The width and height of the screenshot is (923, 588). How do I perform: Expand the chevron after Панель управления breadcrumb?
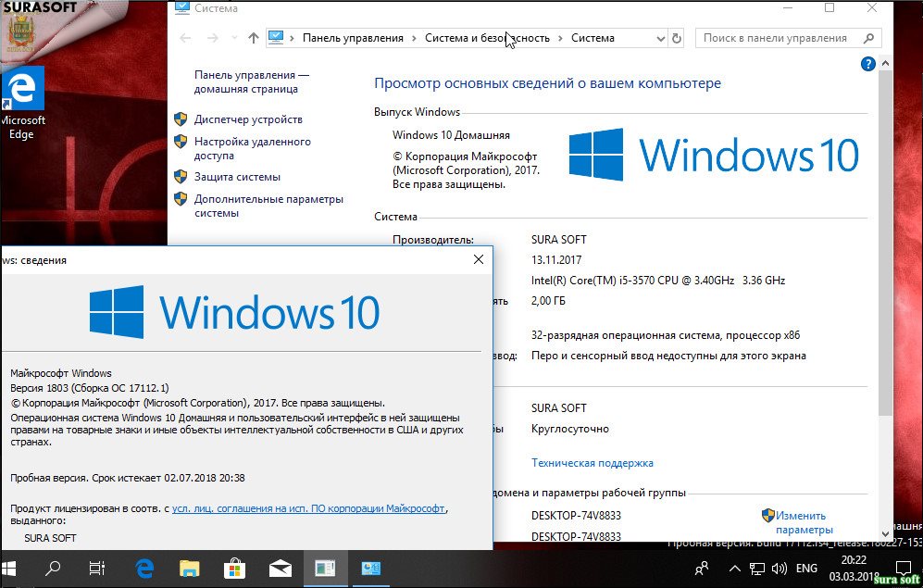(x=414, y=38)
